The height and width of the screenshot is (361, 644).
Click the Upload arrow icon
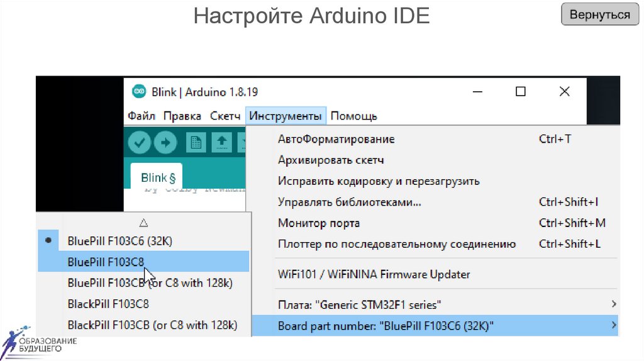(165, 143)
